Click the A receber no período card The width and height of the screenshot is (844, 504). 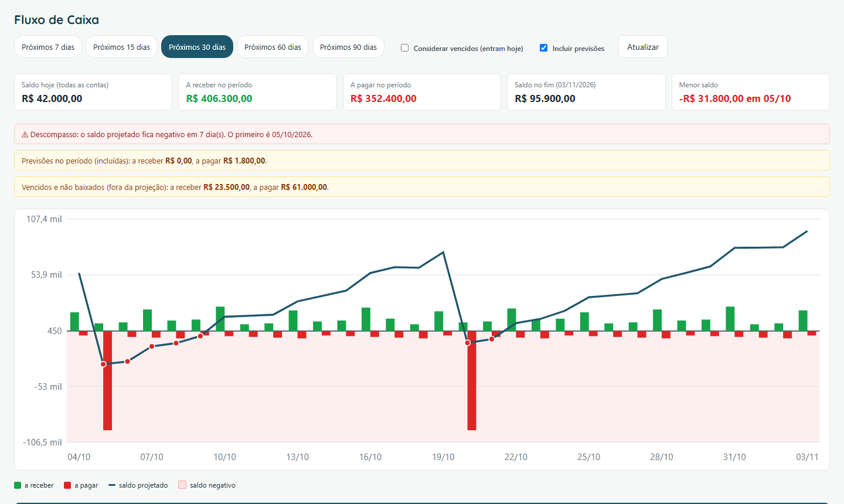point(257,92)
